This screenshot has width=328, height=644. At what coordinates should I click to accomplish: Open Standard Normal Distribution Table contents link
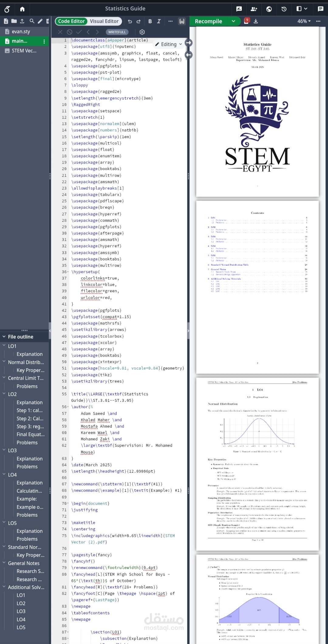coord(230,265)
